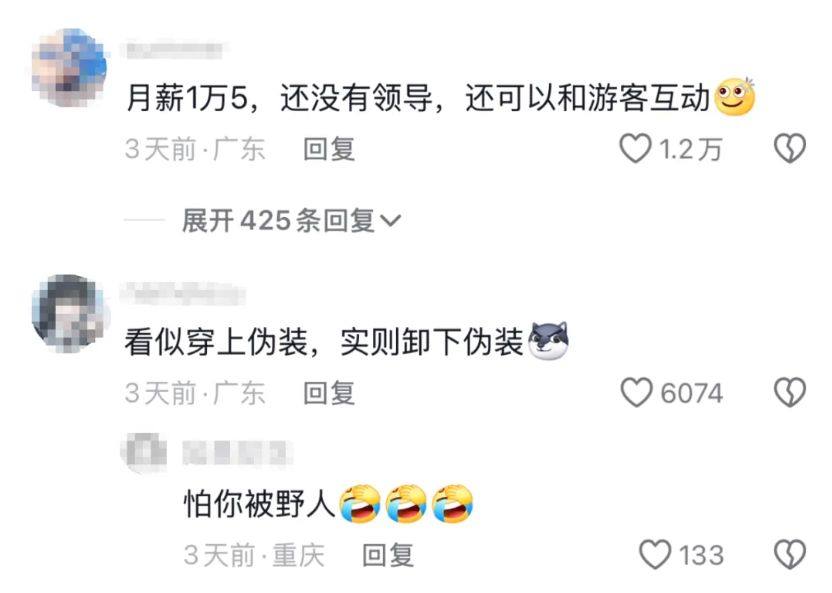The image size is (832, 593).
Task: Dislike the 月薪1万5 comment
Action: (790, 148)
